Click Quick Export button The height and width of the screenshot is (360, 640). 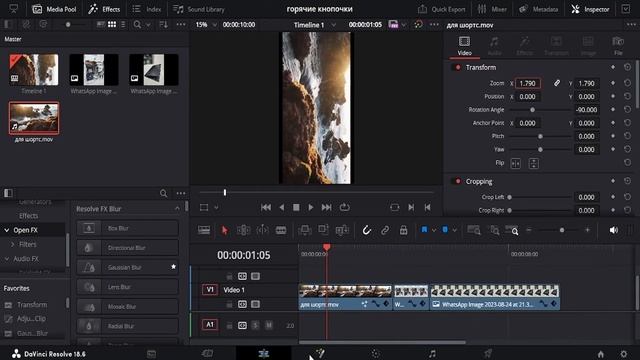tap(442, 9)
